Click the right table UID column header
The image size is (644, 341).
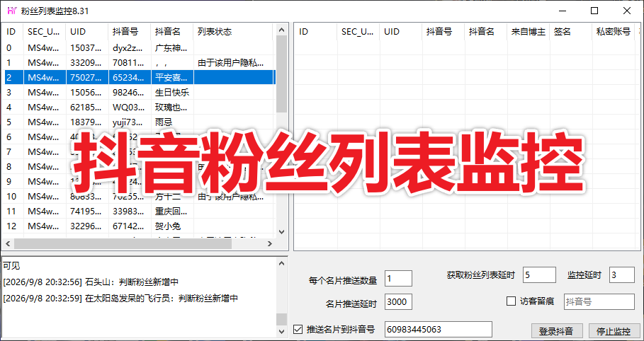400,32
